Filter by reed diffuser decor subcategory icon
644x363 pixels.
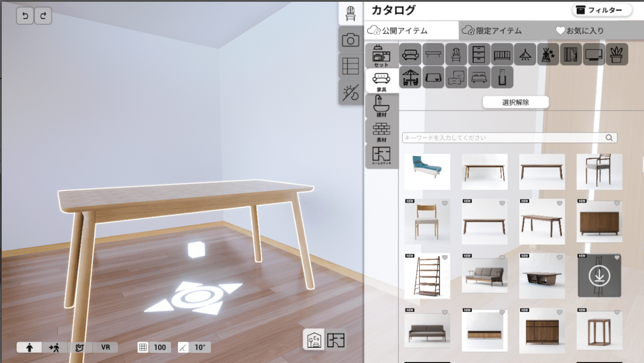click(548, 55)
